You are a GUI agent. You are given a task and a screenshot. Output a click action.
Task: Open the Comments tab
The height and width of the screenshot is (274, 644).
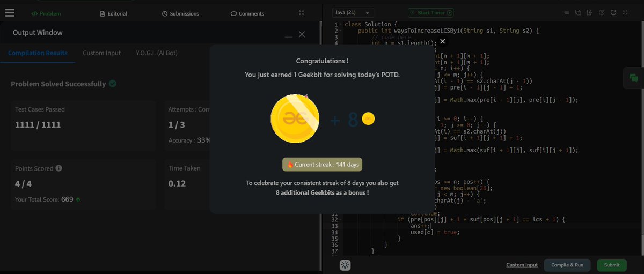(x=247, y=13)
